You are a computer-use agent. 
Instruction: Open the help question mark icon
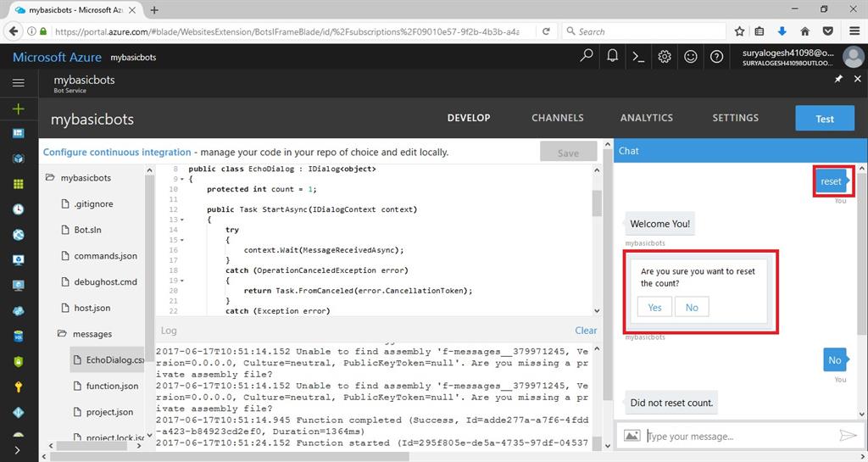(x=716, y=57)
